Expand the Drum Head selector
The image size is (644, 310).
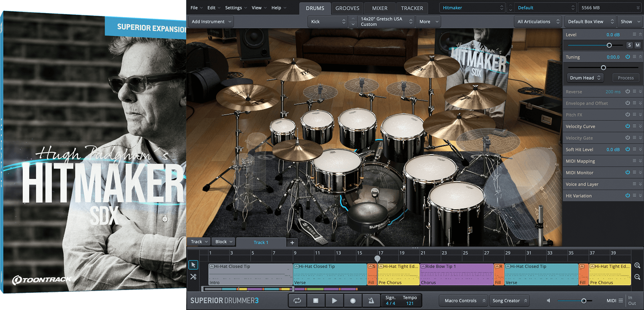coord(585,78)
